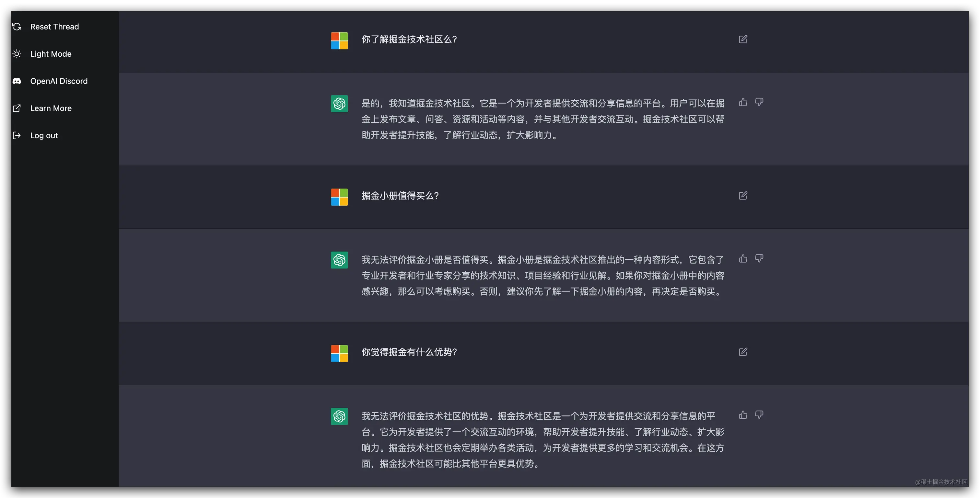
Task: Click the ChatGPT logo beside first answer
Action: 339,103
